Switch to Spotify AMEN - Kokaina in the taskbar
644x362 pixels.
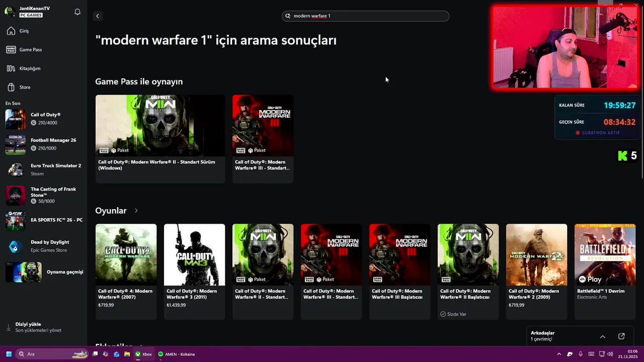177,354
